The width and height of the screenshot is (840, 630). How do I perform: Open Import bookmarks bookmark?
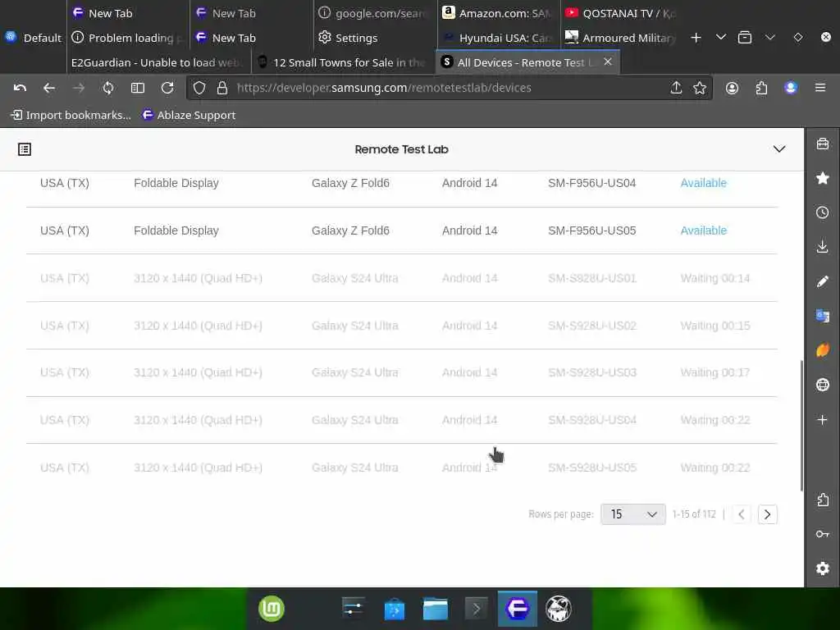[x=71, y=115]
